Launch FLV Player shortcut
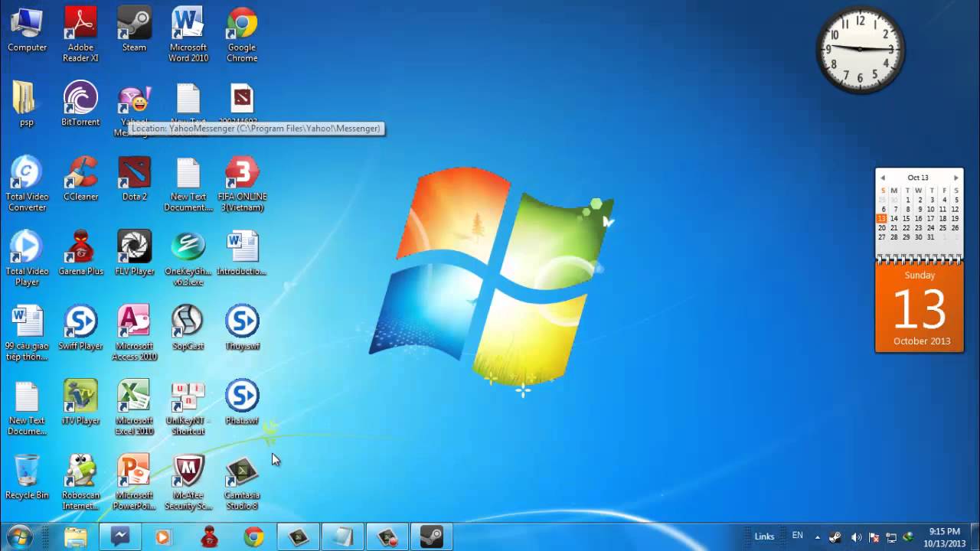Image resolution: width=980 pixels, height=551 pixels. click(134, 253)
